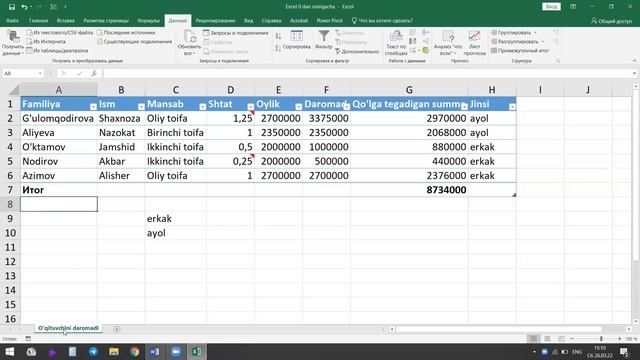Open Windows Start menu
The width and height of the screenshot is (640, 360).
[x=10, y=352]
